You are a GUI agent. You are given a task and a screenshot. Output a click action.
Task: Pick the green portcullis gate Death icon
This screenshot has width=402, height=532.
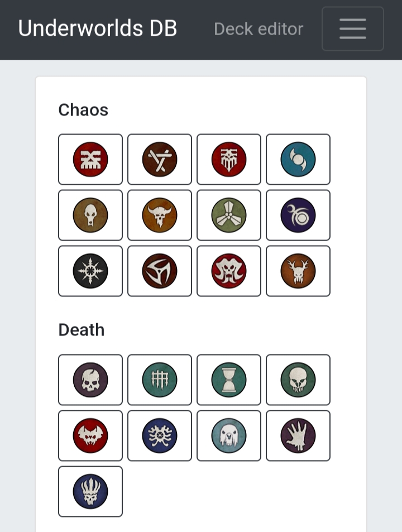[160, 380]
